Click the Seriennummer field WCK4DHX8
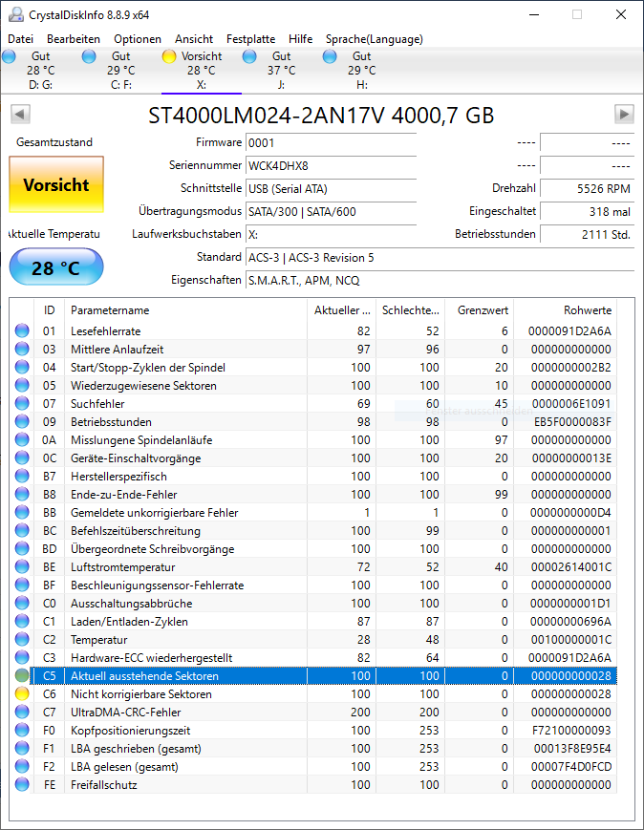644x830 pixels. pos(331,165)
